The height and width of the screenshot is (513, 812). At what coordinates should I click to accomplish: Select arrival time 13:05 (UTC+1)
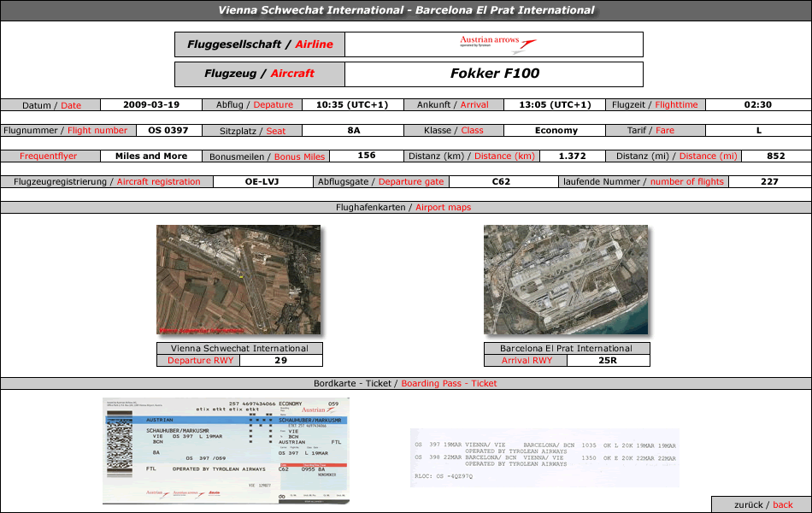point(555,104)
